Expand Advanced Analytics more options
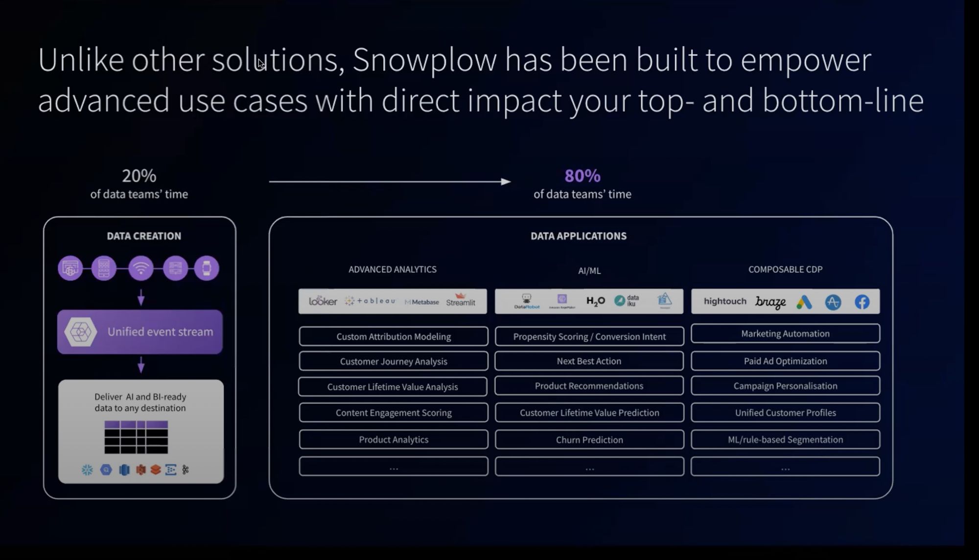Image resolution: width=979 pixels, height=560 pixels. coord(394,466)
